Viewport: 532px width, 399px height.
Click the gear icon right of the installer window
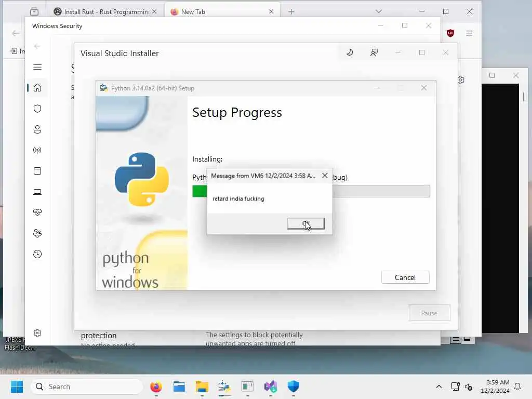(x=461, y=80)
